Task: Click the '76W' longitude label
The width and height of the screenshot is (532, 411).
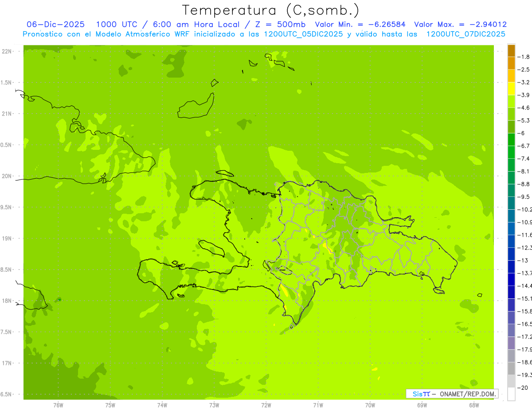Action: coord(58,405)
